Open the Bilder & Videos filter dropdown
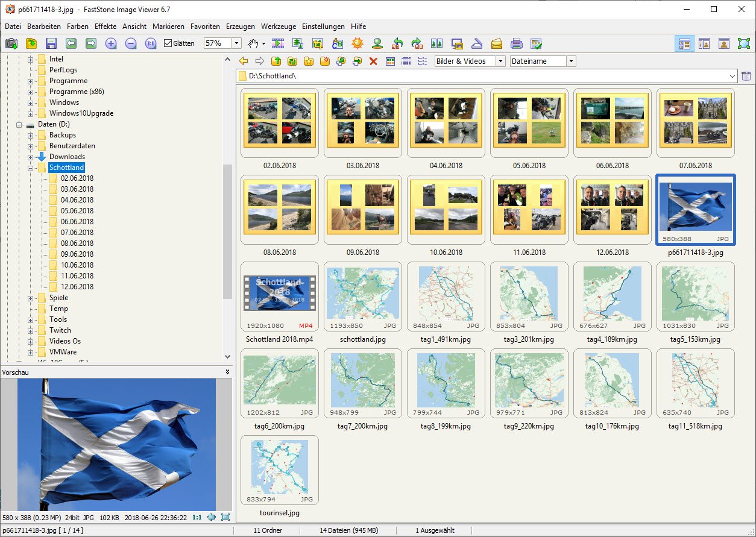756x537 pixels. [500, 61]
